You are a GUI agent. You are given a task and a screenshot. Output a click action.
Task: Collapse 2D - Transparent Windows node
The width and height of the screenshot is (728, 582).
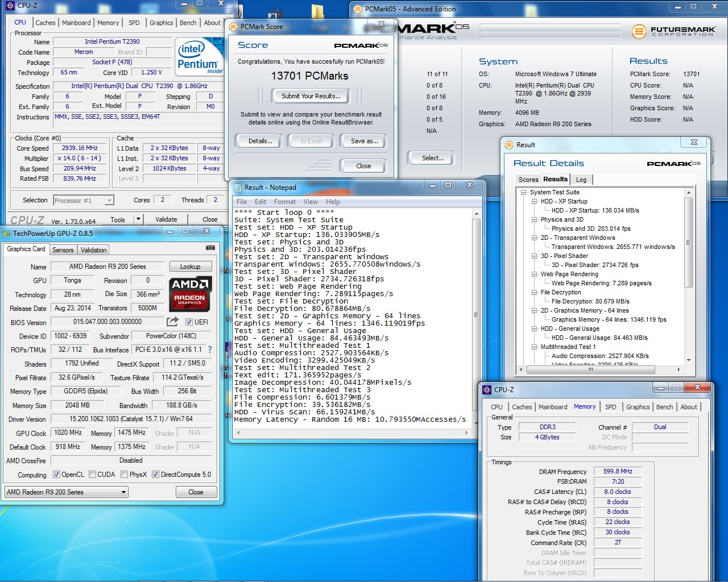coord(534,238)
